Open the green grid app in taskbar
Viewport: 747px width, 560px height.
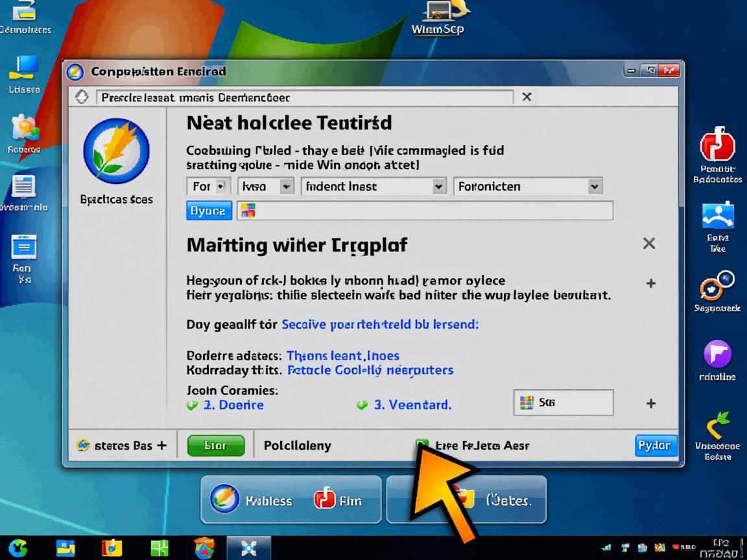160,548
